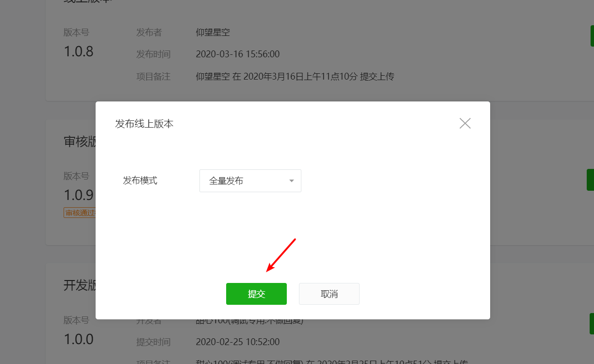Open the 全量发布 publish mode dropdown
Screen dimensions: 594x364
pyautogui.click(x=250, y=181)
